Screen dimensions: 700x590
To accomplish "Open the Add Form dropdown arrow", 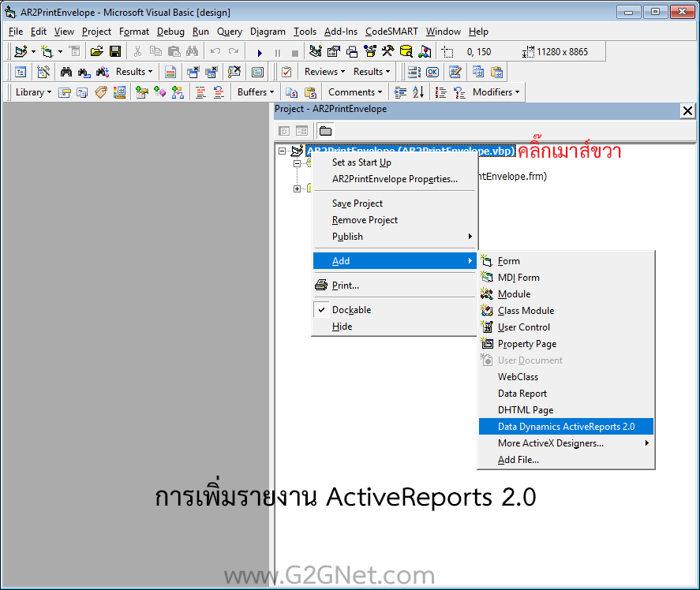I will pyautogui.click(x=60, y=52).
